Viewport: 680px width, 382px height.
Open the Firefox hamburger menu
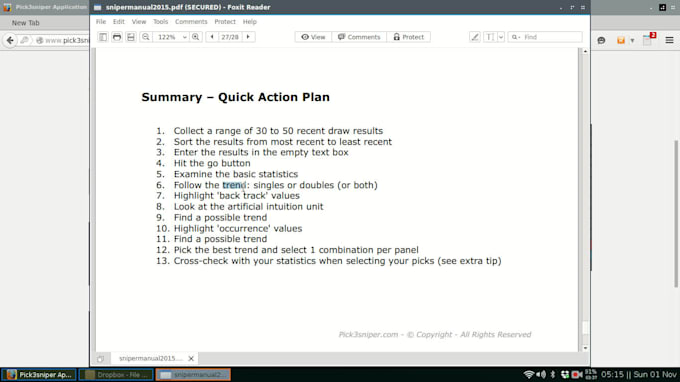[x=669, y=40]
